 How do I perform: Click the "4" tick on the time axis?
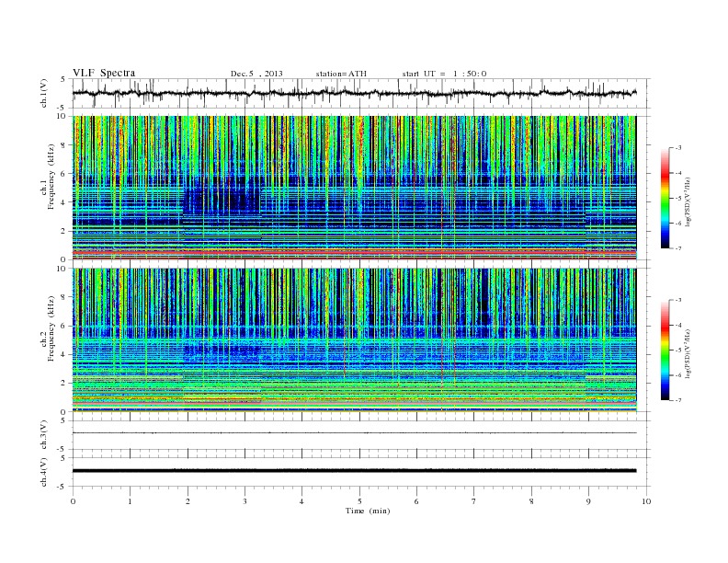click(x=301, y=501)
